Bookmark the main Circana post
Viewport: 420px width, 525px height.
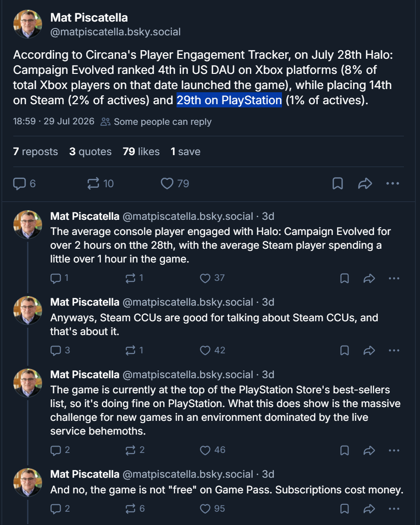click(x=337, y=184)
